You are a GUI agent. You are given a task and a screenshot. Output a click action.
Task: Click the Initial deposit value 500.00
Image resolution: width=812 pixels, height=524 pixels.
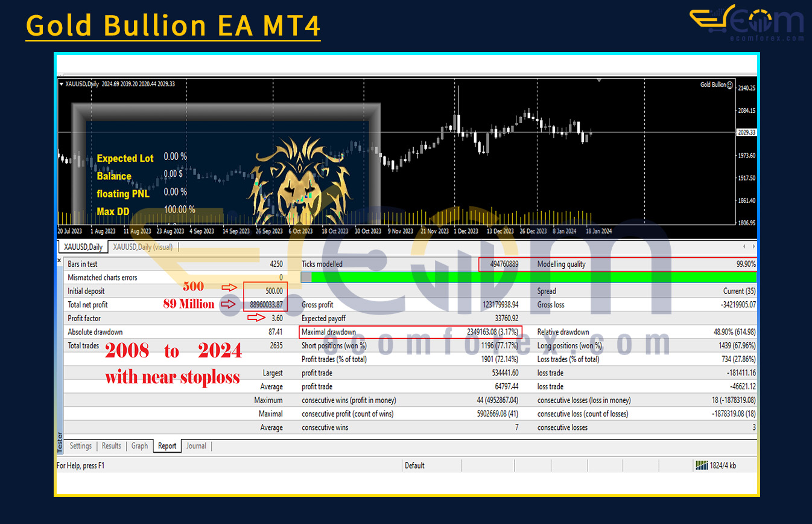pos(274,291)
